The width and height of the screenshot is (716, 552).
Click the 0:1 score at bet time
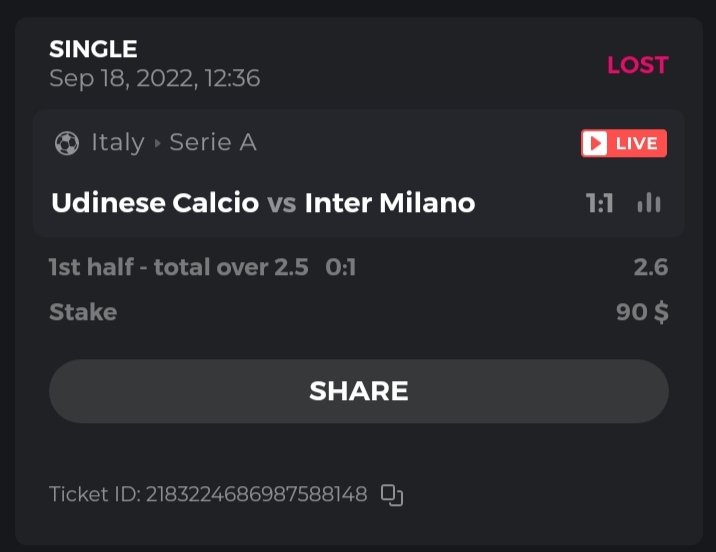tap(340, 267)
